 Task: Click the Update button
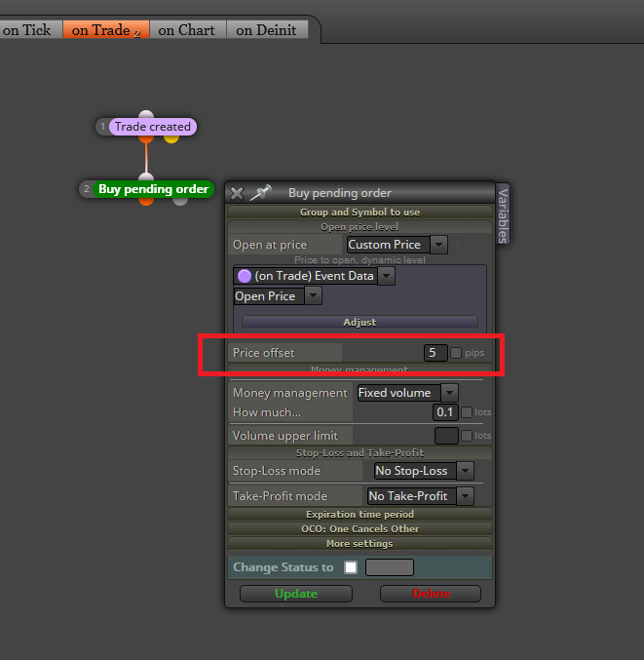point(296,594)
